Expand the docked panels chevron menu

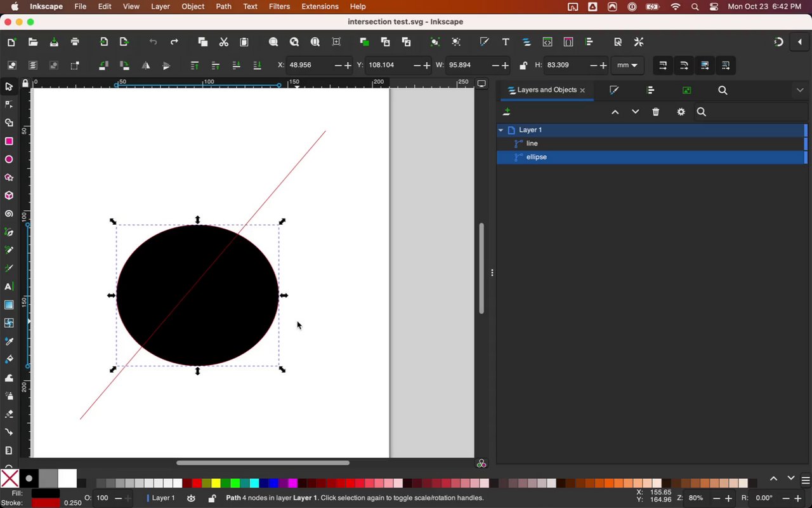(x=799, y=90)
